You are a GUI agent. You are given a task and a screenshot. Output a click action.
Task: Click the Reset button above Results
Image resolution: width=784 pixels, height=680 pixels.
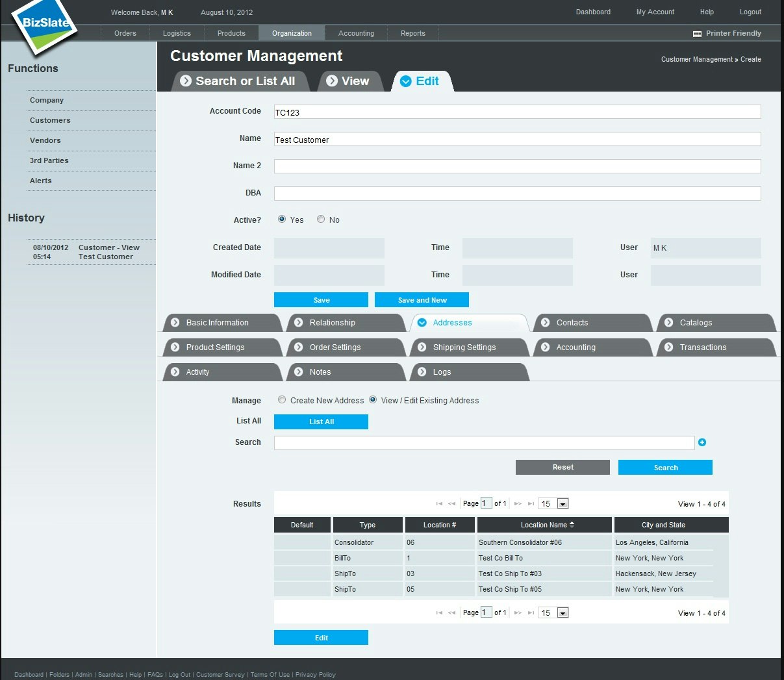coord(563,467)
